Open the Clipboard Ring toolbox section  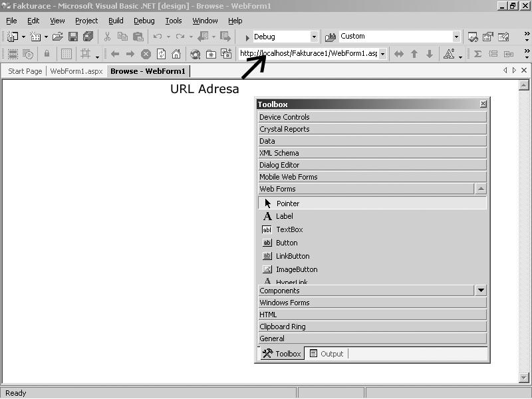(x=372, y=327)
